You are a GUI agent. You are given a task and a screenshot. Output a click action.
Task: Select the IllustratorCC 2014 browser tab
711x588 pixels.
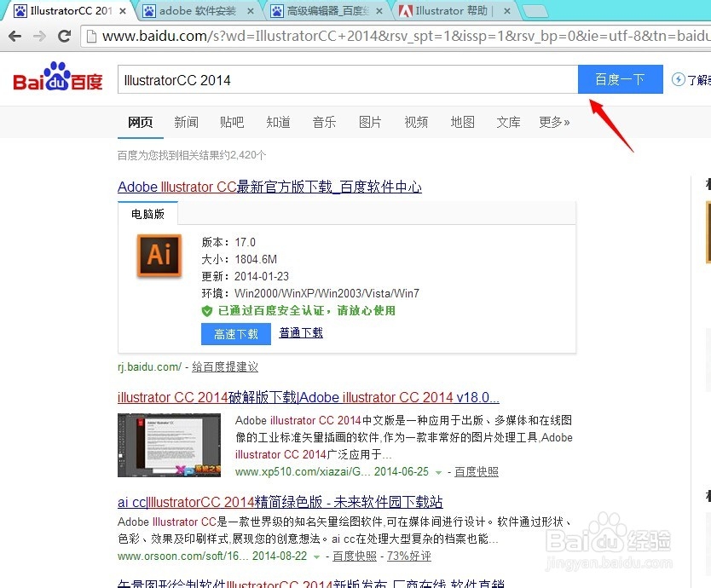(70, 11)
